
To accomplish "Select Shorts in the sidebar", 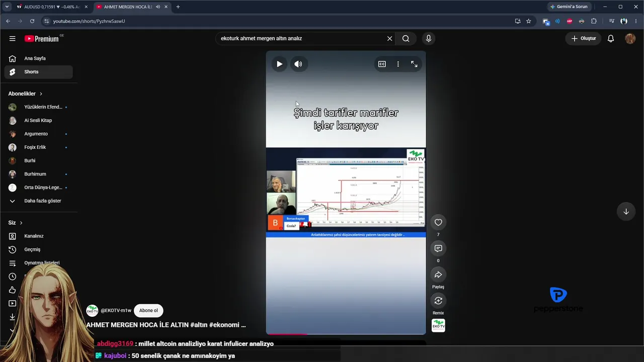I will pos(38,72).
